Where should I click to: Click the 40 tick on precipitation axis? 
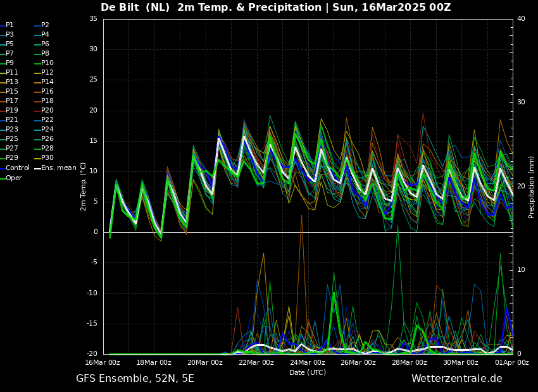coord(521,19)
